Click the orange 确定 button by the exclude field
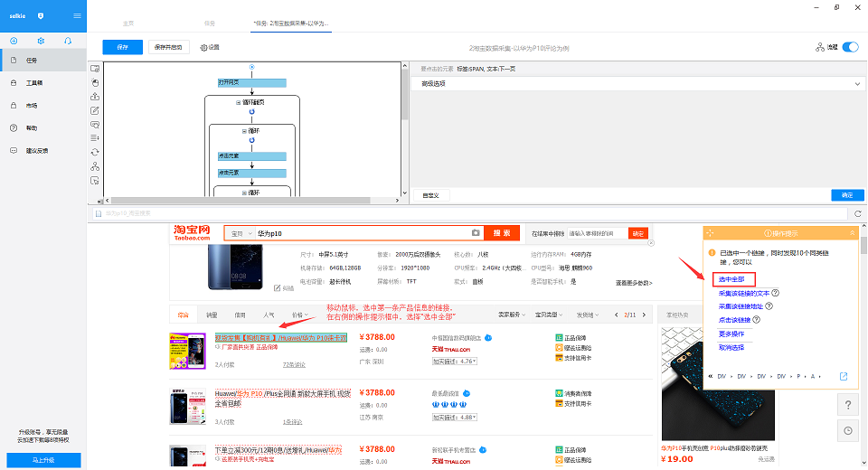Screen dimensions: 868x470 [x=638, y=233]
